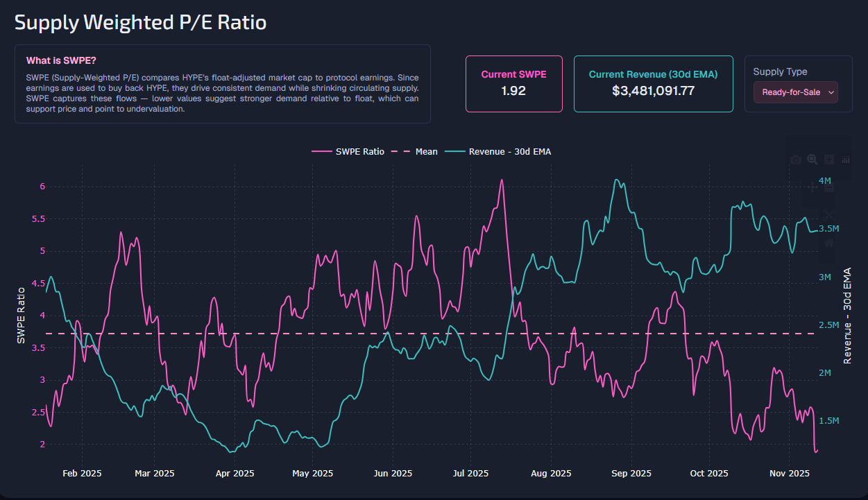Autoscale the chart axes
Screen dimensions: 868x500
point(828,215)
